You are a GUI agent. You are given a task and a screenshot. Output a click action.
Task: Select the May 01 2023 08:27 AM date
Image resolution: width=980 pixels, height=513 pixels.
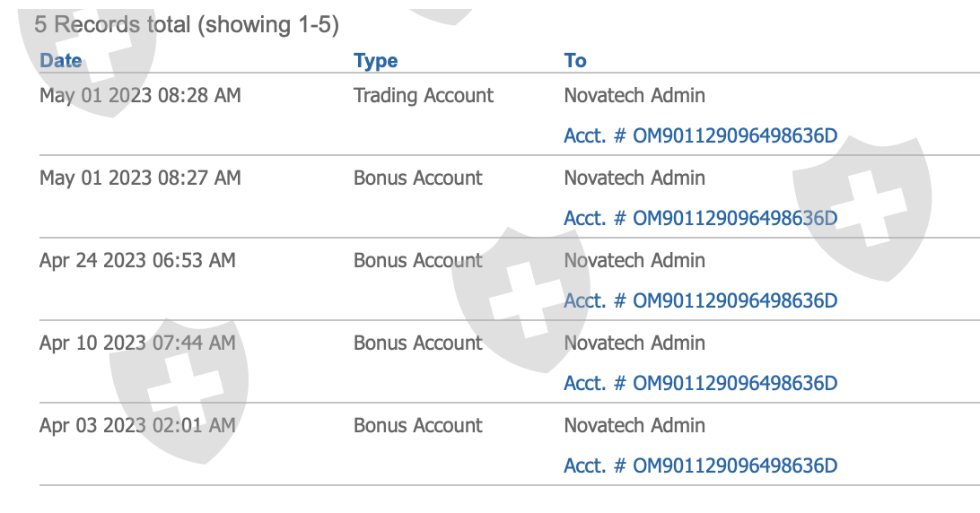pyautogui.click(x=140, y=178)
